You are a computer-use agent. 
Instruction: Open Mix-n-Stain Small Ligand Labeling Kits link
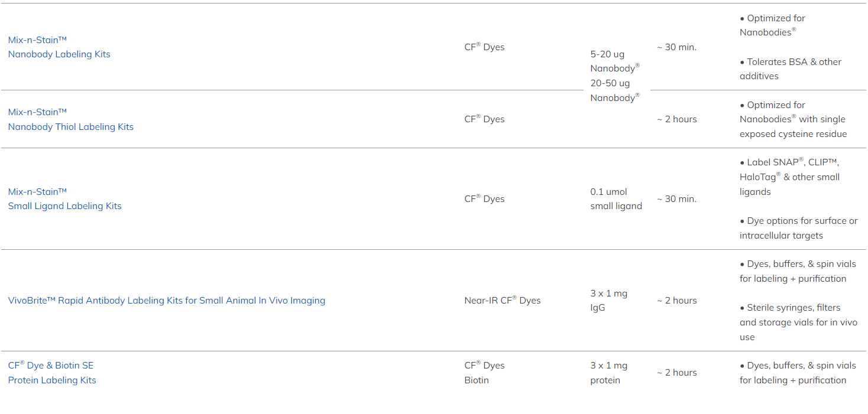point(64,206)
